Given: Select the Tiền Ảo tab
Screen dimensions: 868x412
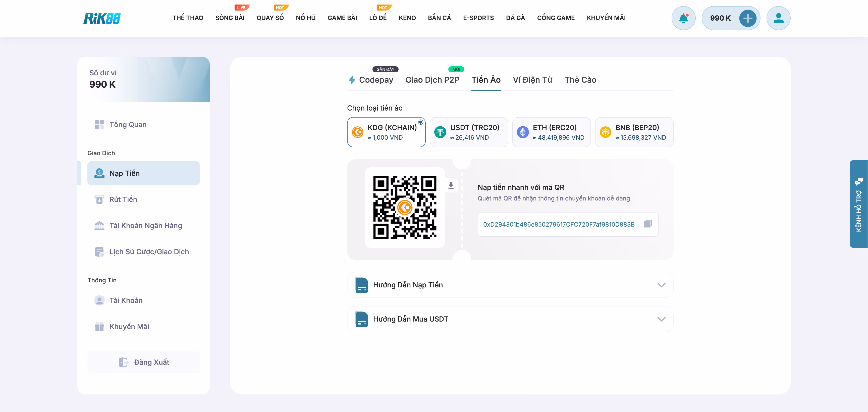Looking at the screenshot, I should click(x=485, y=80).
